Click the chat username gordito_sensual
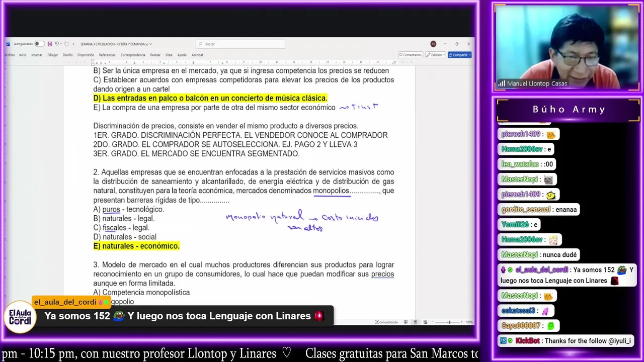The image size is (644, 362). pos(526,210)
